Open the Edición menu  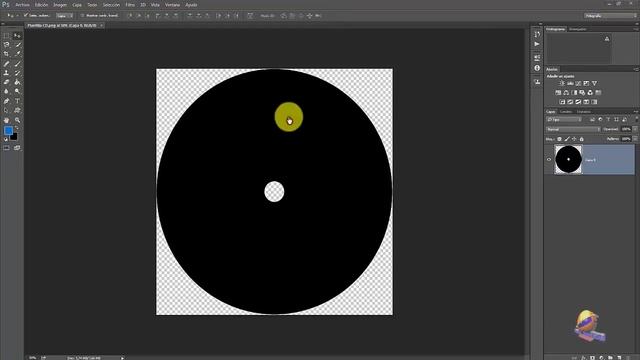tap(41, 5)
